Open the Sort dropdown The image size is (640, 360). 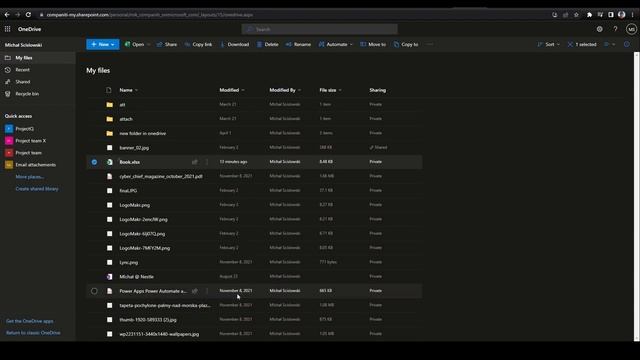coord(549,44)
